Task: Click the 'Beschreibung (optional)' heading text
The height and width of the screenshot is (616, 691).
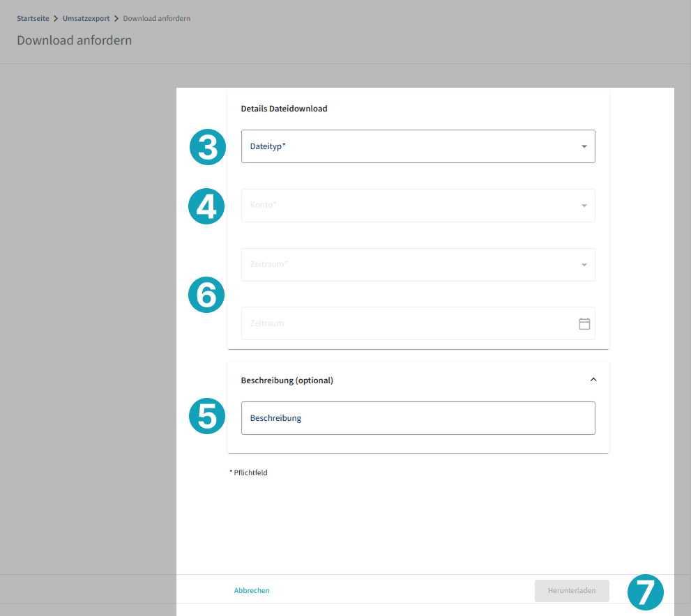Action: pyautogui.click(x=287, y=380)
